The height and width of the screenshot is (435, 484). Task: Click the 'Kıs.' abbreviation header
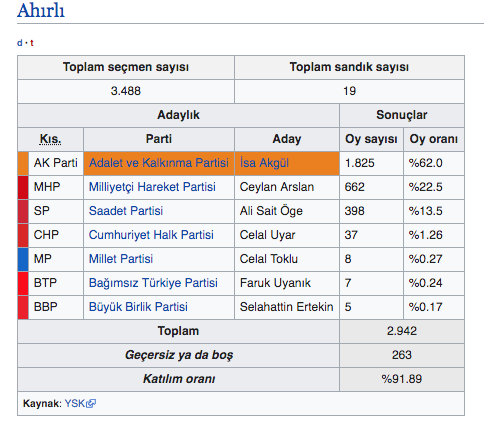[x=50, y=139]
